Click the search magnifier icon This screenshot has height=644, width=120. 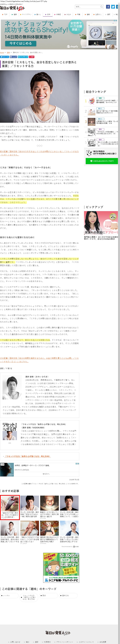click(x=101, y=7)
